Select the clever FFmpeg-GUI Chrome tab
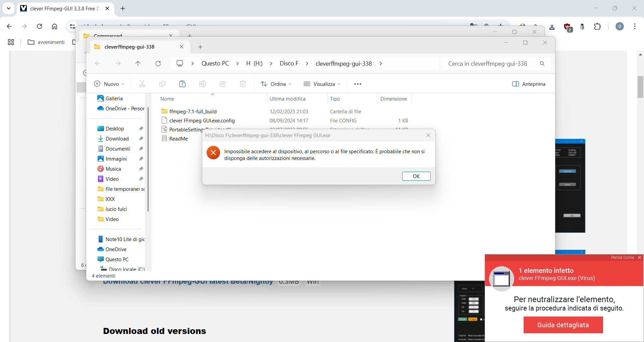 (65, 9)
